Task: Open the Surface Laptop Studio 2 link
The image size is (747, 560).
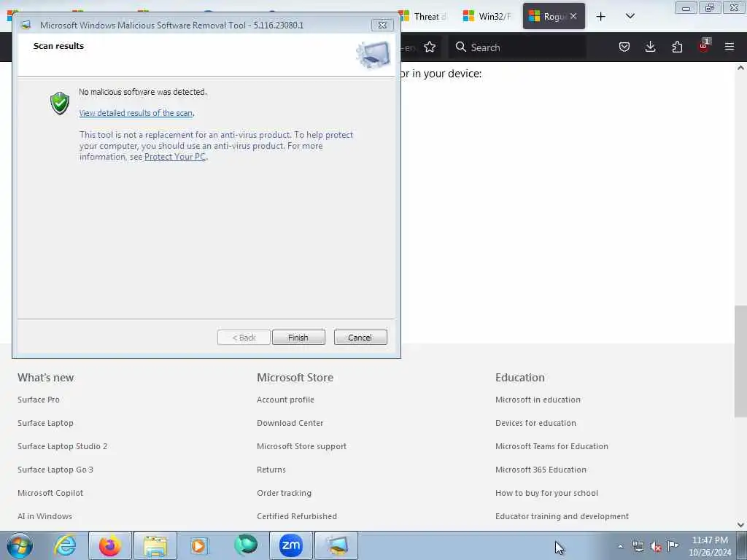Action: pyautogui.click(x=63, y=446)
